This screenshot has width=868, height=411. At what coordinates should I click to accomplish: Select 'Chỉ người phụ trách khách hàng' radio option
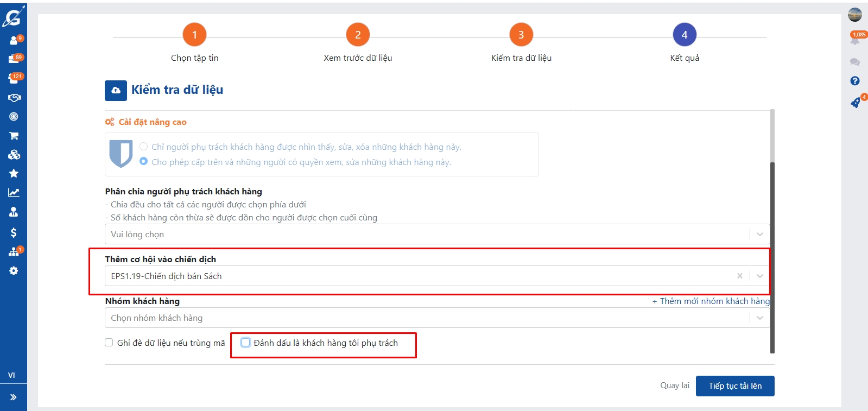point(144,147)
